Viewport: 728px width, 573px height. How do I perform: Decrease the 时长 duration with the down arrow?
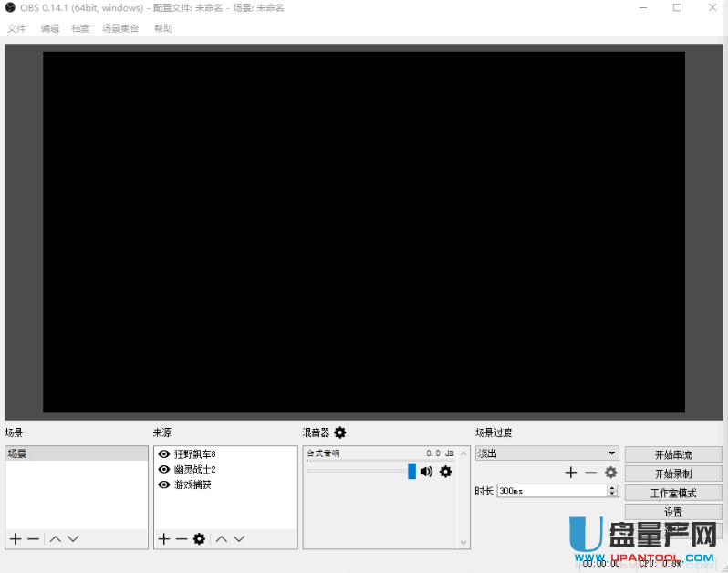click(x=612, y=494)
